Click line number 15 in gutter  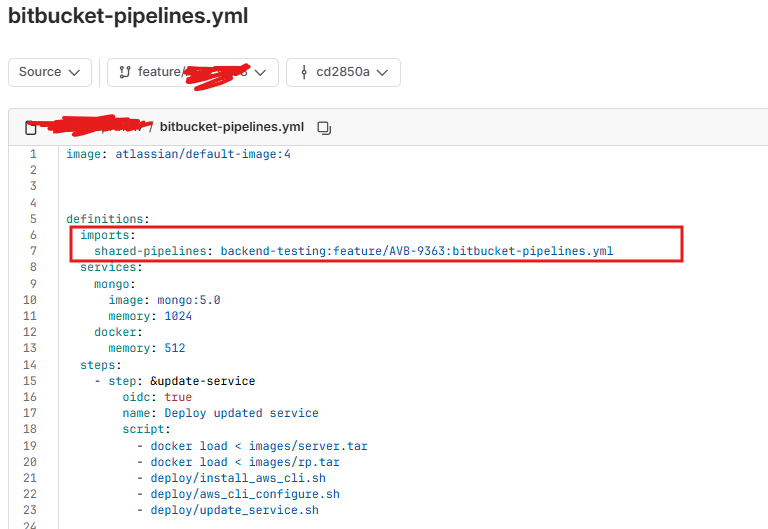pos(30,381)
